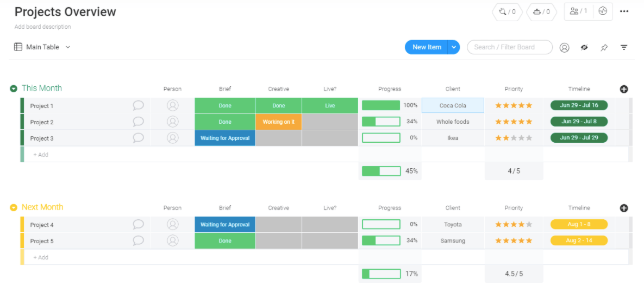Add an item under This Month

[41, 155]
